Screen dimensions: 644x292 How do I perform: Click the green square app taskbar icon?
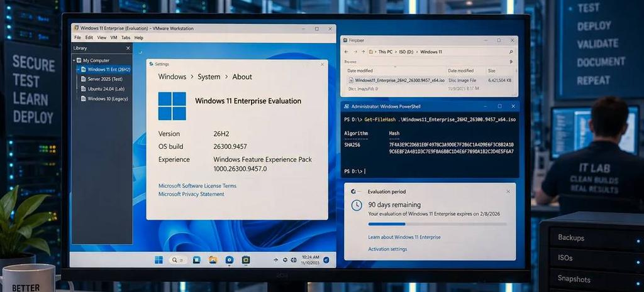click(246, 259)
